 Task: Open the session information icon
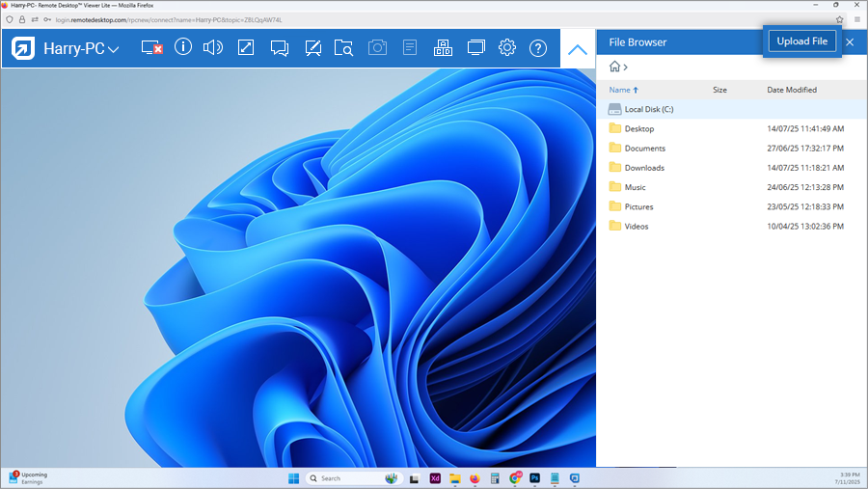183,48
